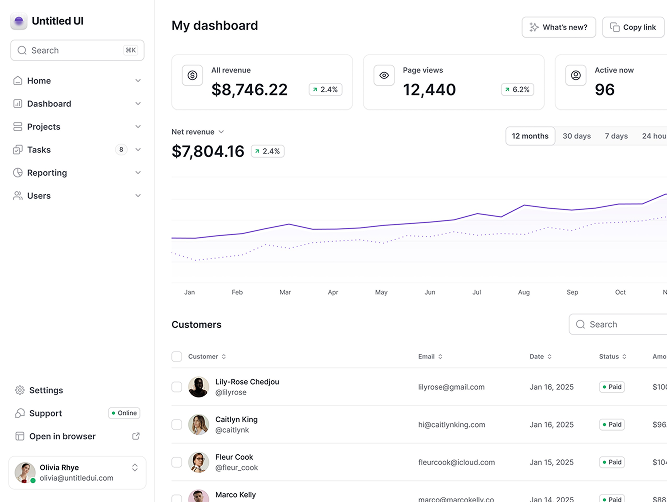Click the lilyrose@gmail.com email cell
667x502 pixels.
[x=451, y=387]
